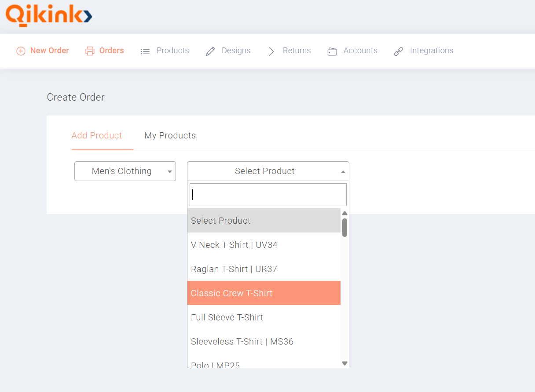Click the product list scroll up arrow
Viewport: 535px width, 392px height.
[x=345, y=213]
